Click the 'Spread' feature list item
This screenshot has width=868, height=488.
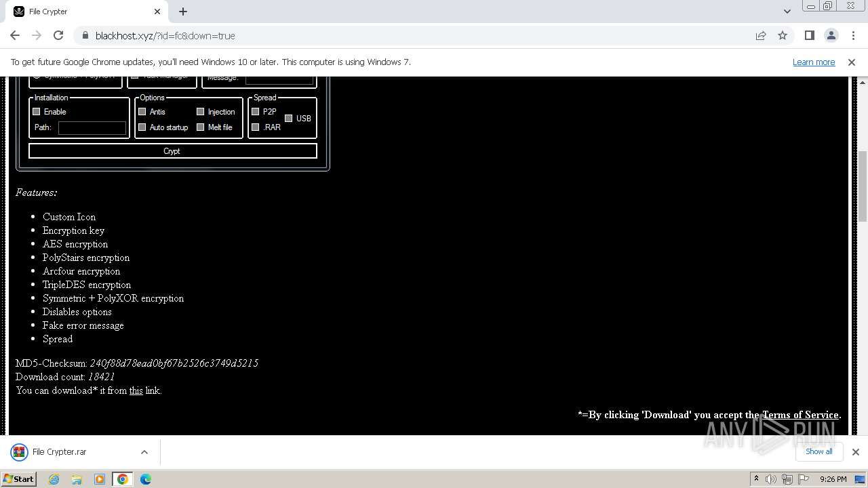[58, 339]
